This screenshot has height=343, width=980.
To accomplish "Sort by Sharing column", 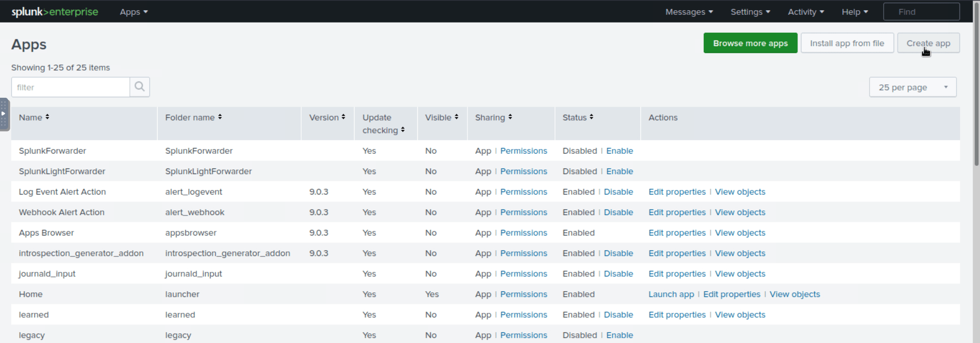I will (494, 117).
